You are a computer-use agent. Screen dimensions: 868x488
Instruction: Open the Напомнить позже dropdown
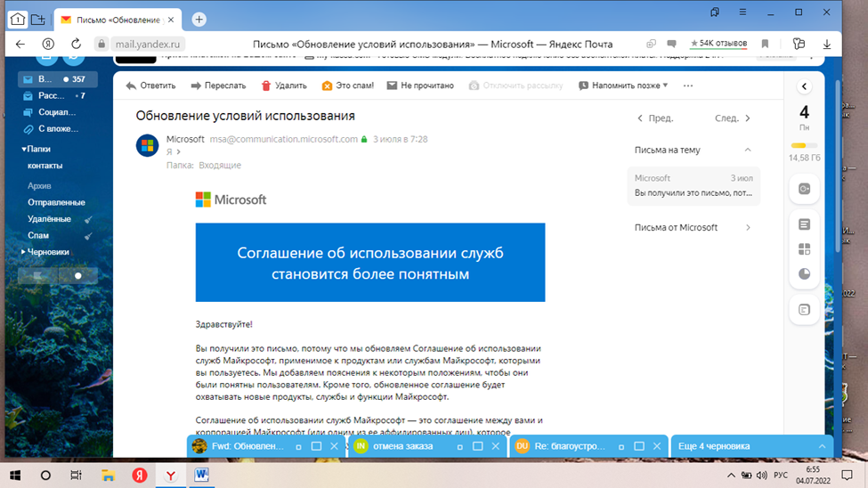tap(623, 85)
